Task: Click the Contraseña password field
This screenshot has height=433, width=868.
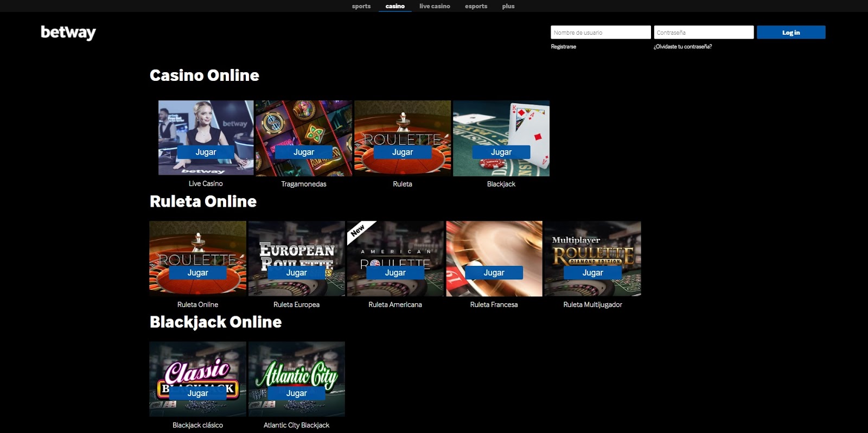Action: point(704,33)
